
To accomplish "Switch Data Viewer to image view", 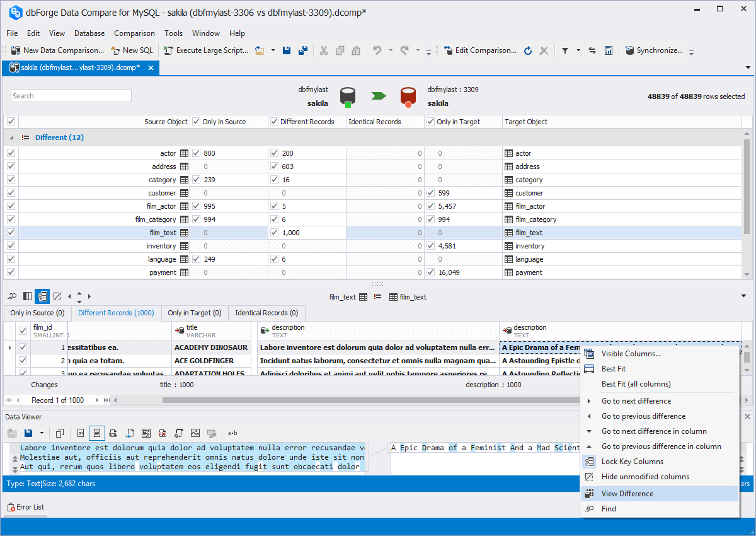I will [195, 433].
